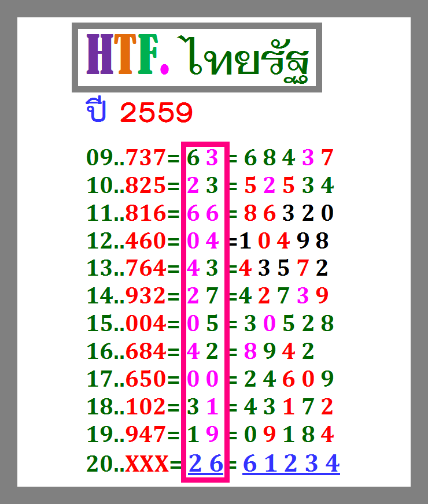Select the red number '737' in row 09
The height and width of the screenshot is (504, 428).
pos(145,157)
